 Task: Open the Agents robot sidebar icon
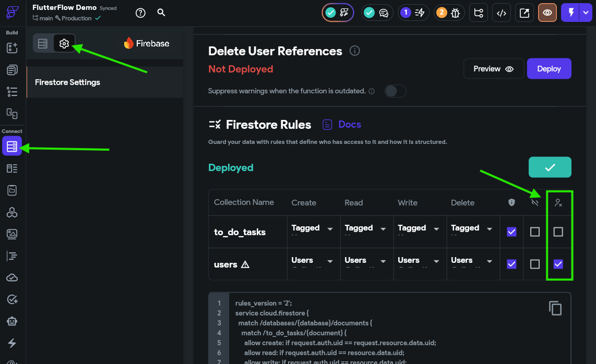pyautogui.click(x=12, y=321)
